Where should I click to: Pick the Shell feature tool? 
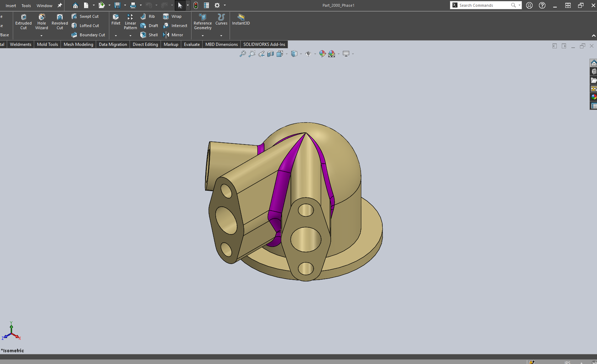coord(149,35)
